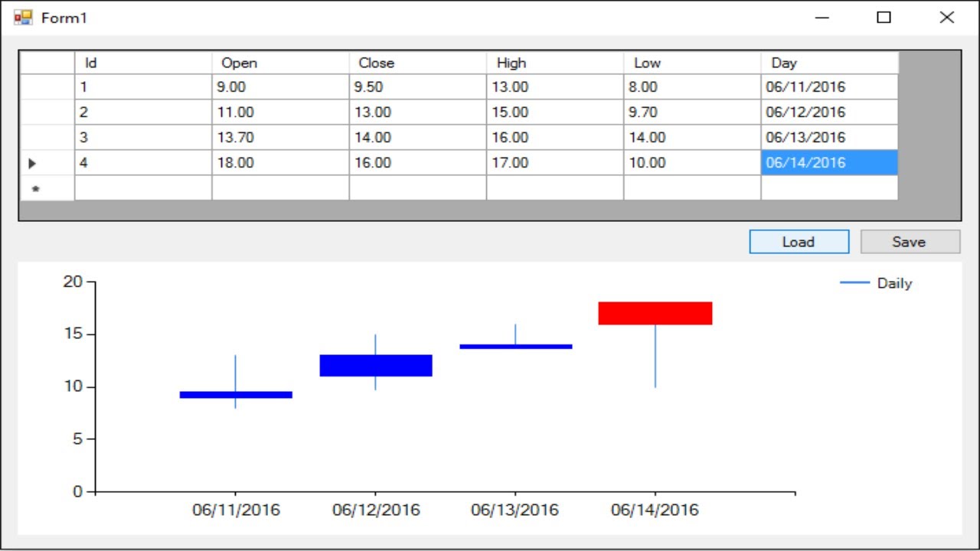Select Low cell with value 8.00
Screen dimensions: 980x551
[692, 87]
